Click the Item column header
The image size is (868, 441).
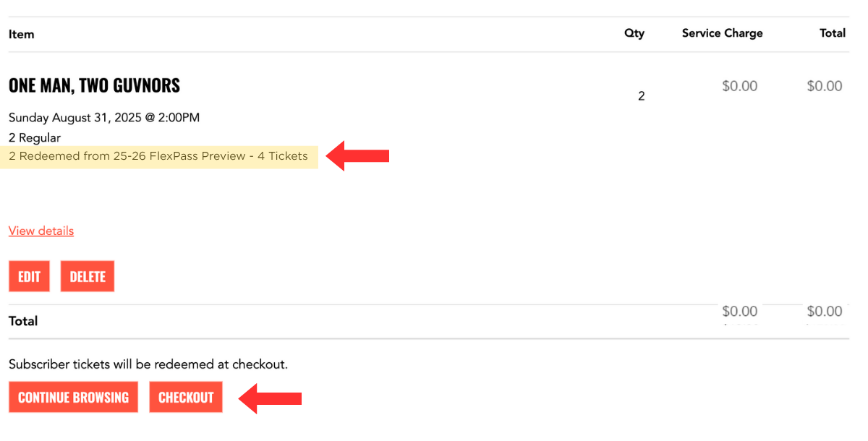22,34
